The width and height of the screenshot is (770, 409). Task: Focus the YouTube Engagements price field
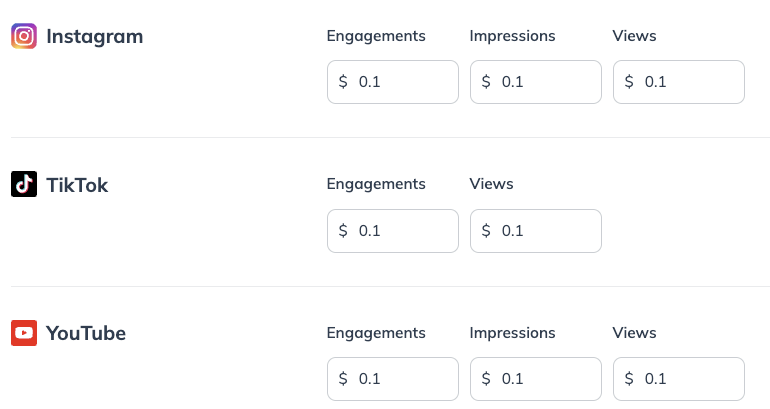coord(393,379)
